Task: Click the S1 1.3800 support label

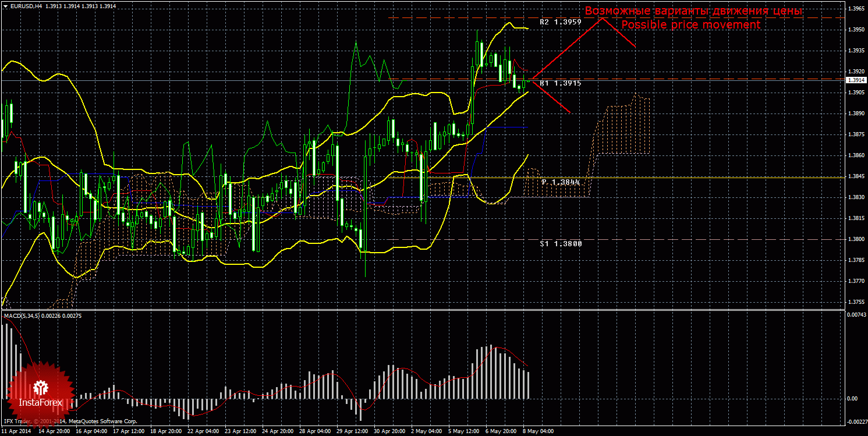Action: (x=561, y=244)
